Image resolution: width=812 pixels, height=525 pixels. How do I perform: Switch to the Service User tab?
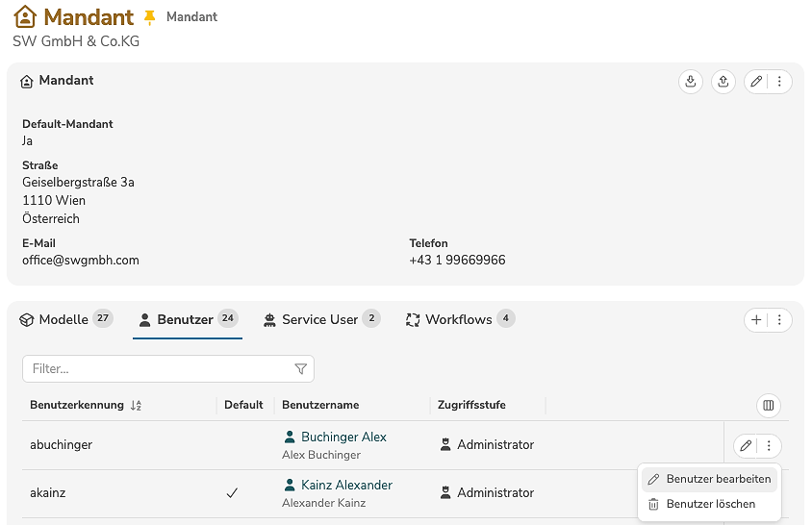[320, 320]
